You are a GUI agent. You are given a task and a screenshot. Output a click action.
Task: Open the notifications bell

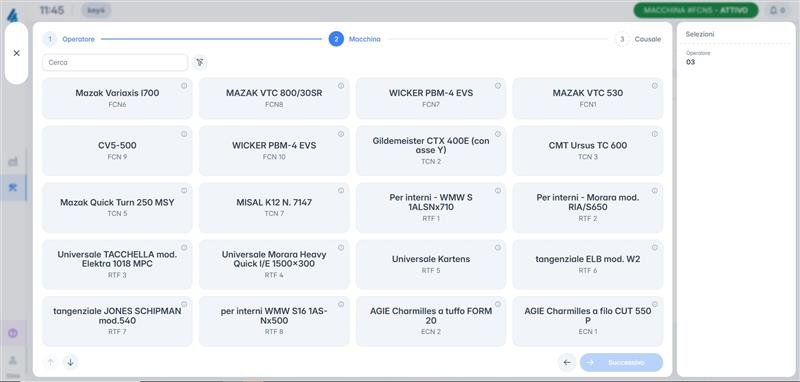tap(778, 10)
